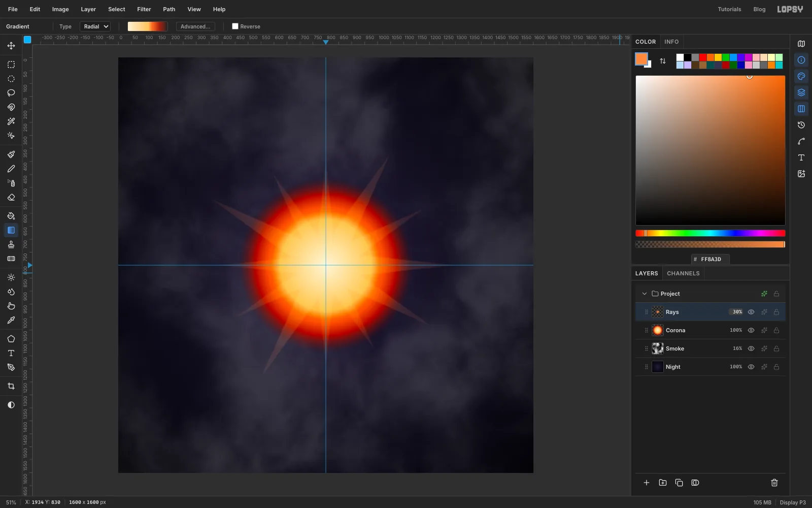Switch to the Channels tab
Screen dimensions: 812x508
tap(683, 273)
